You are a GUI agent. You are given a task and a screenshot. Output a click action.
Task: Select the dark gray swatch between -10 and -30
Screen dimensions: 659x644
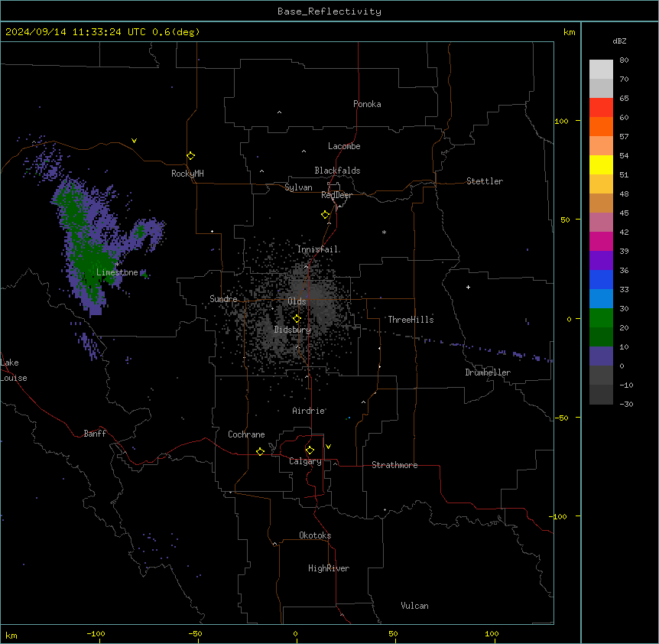(601, 395)
